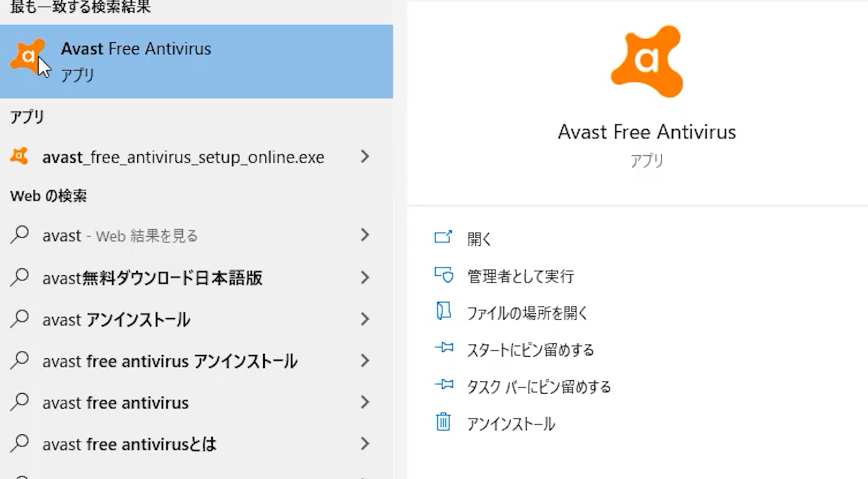Click the large Avast logo in the preview pane

pos(647,61)
